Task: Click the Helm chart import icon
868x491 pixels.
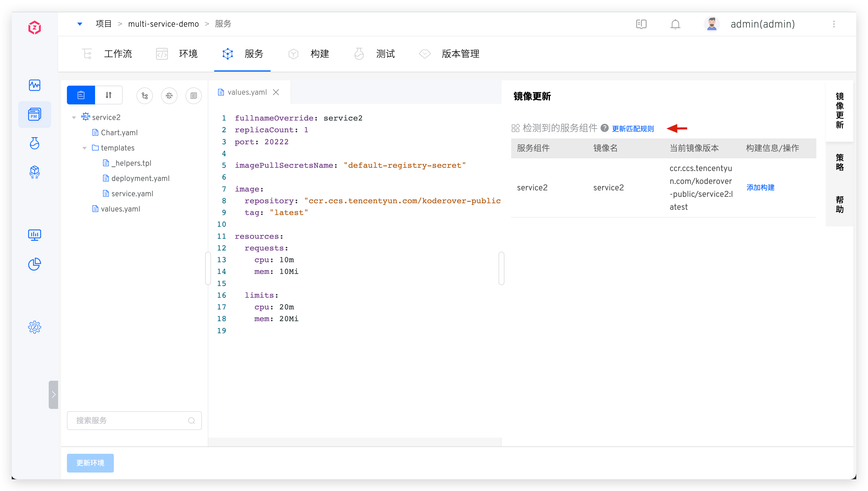Action: (169, 96)
